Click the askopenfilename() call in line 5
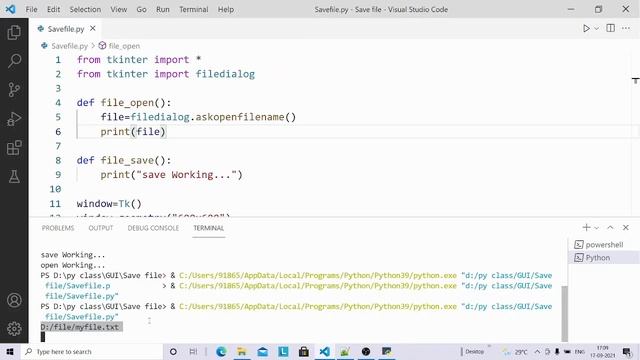 [x=245, y=117]
